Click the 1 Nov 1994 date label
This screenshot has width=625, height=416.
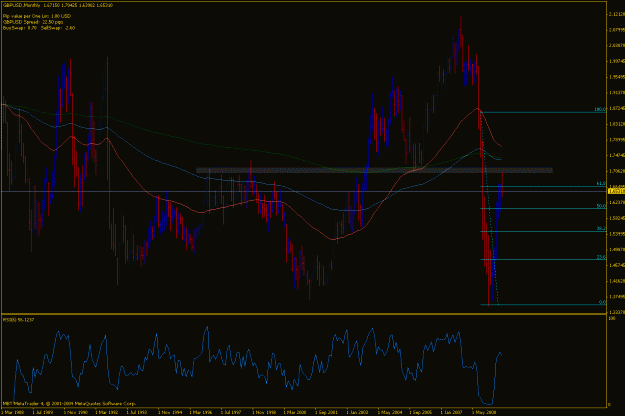tap(169, 412)
